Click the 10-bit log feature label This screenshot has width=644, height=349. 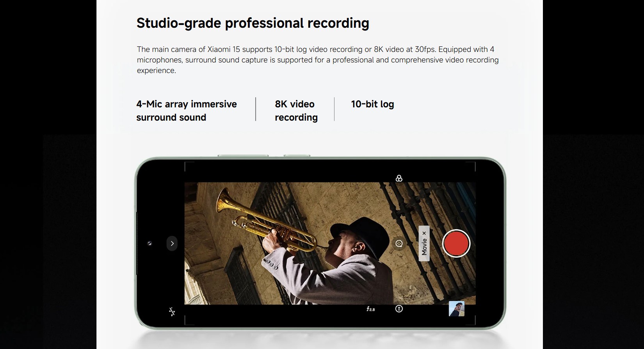tap(372, 104)
